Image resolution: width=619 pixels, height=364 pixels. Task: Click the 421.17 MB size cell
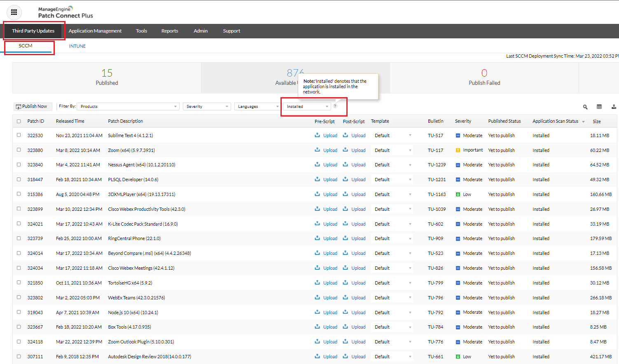601,357
